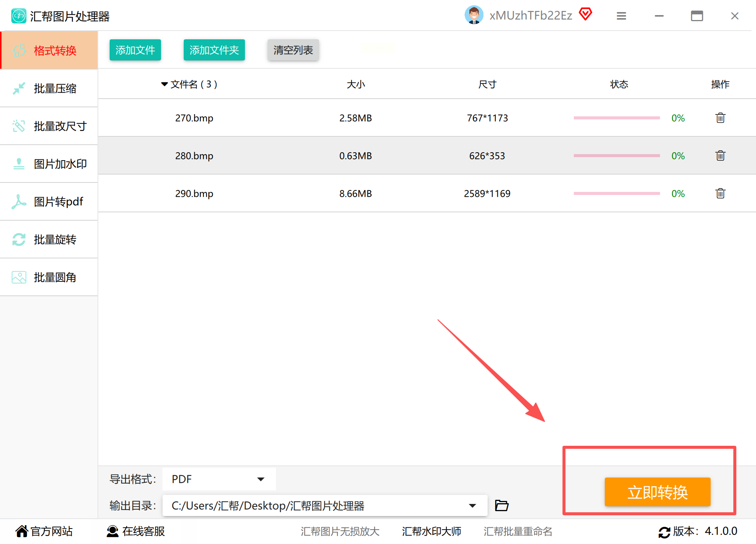
Task: Open 在线客服 support chat
Action: pos(136,531)
